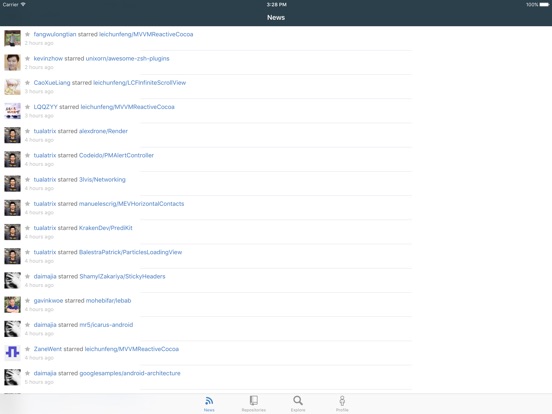Open Codeido/PMAlertController repository link
The width and height of the screenshot is (552, 414).
pos(116,155)
